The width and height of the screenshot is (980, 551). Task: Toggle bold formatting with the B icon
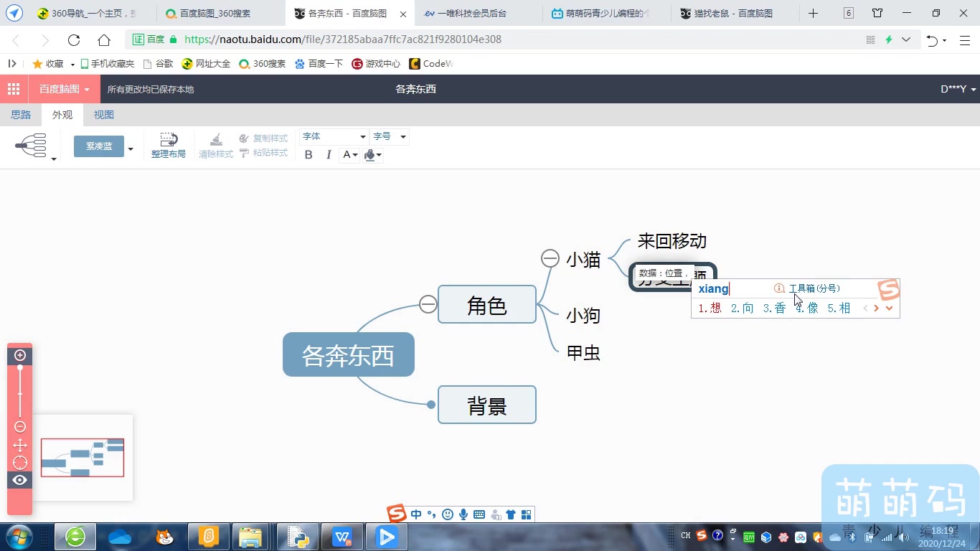pos(308,155)
